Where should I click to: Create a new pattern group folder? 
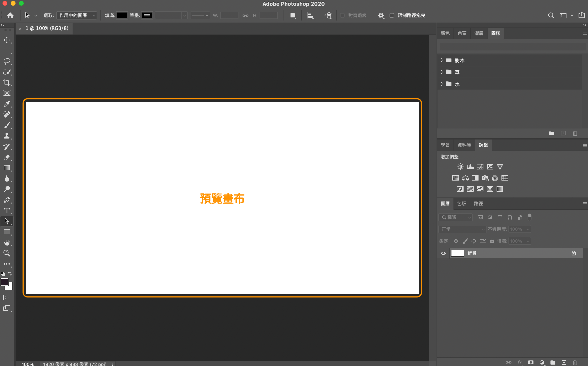(x=551, y=133)
